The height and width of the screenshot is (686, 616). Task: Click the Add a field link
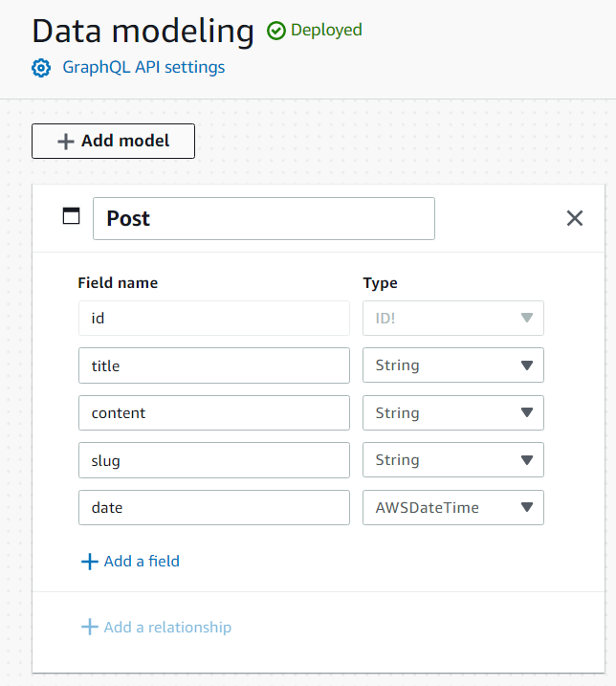pyautogui.click(x=142, y=562)
